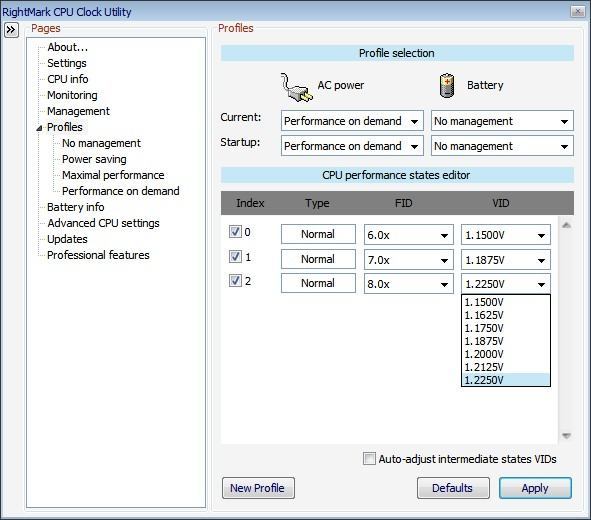Click the FID column header
591x520 pixels.
[x=404, y=203]
